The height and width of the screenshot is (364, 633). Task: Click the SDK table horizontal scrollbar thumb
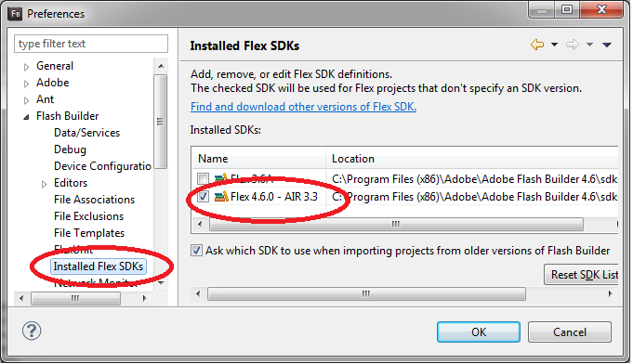point(396,224)
